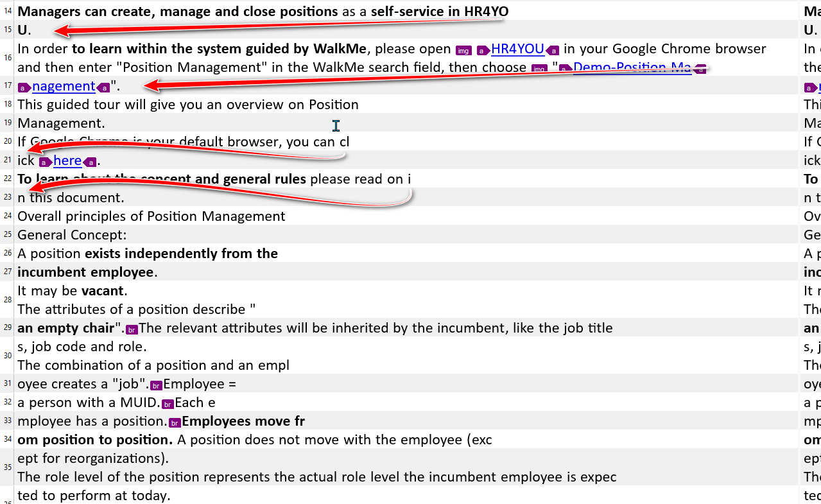
Task: Click "a person with a MUID." text
Action: pos(89,403)
